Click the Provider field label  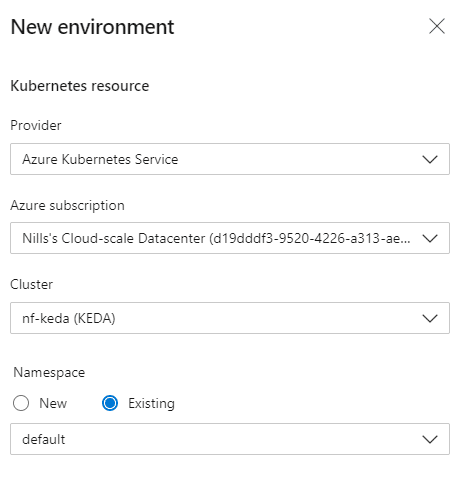(36, 125)
